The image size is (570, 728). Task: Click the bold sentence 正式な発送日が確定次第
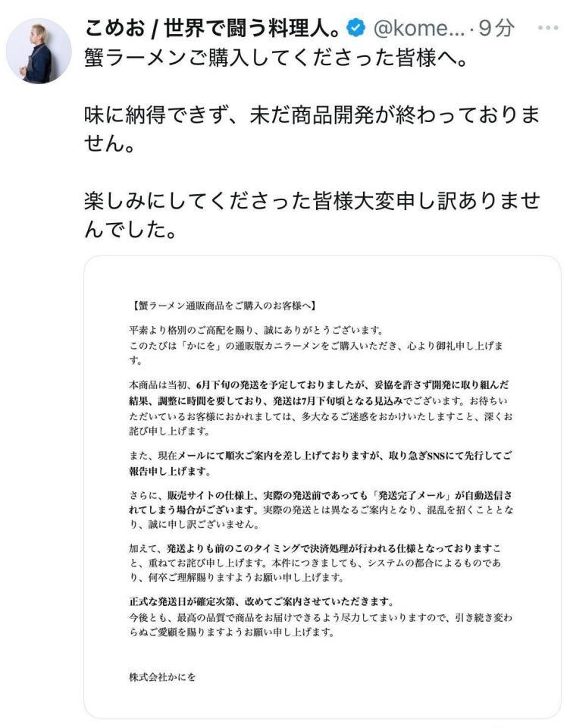coord(259,602)
